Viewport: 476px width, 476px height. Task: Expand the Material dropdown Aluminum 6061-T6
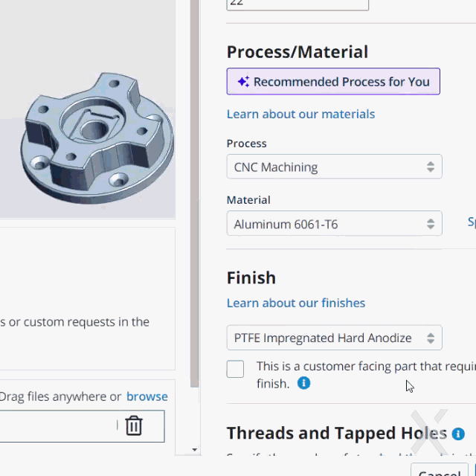pos(334,224)
